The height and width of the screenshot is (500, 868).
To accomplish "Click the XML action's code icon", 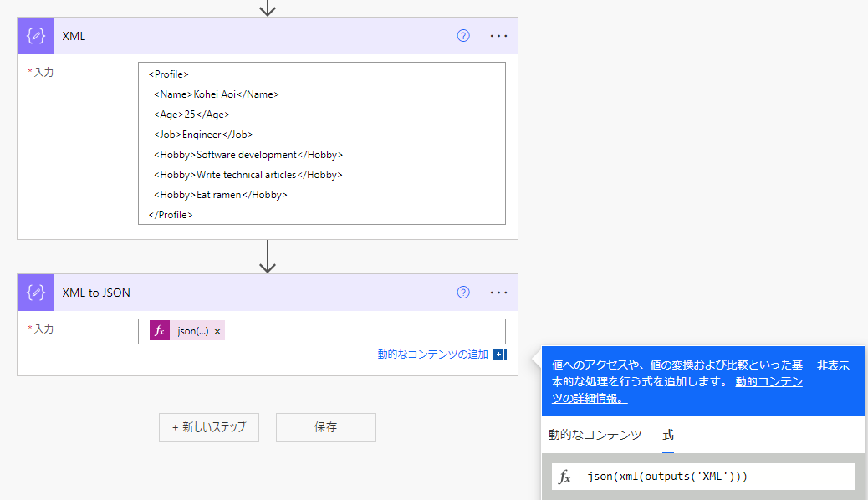I will coord(35,35).
